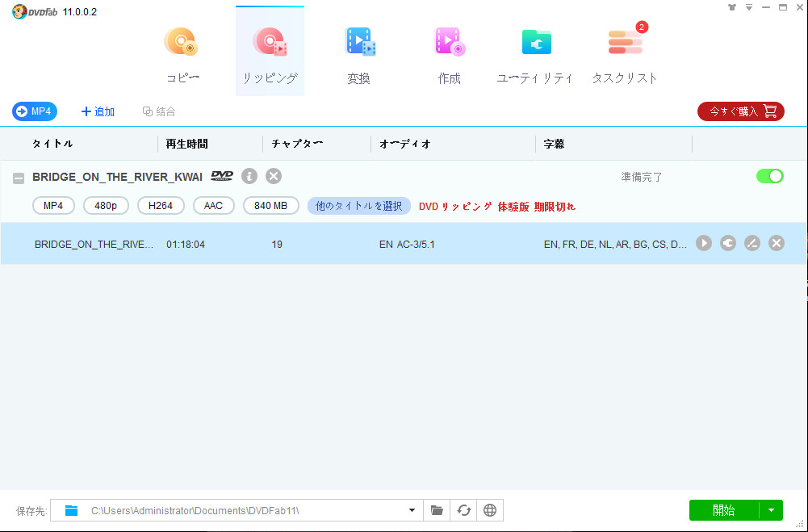Screen dimensions: 808x532
Task: Switch to the 変換 module tab
Action: [359, 53]
